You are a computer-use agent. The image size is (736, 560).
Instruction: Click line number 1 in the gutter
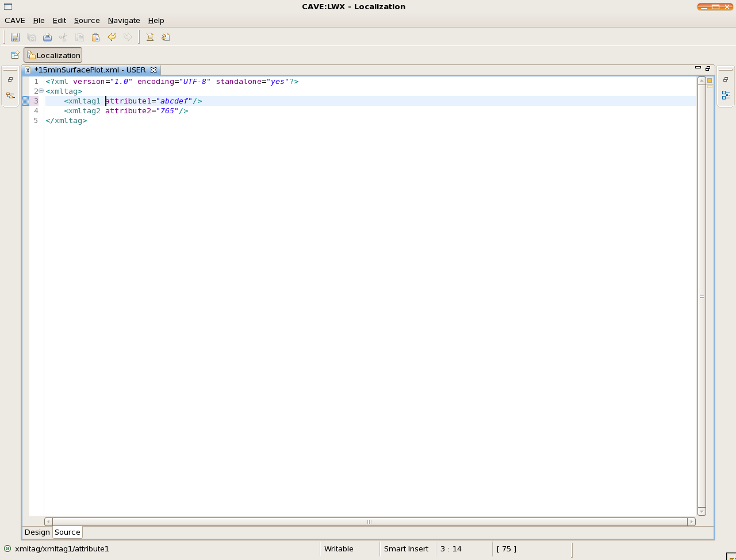click(x=36, y=82)
